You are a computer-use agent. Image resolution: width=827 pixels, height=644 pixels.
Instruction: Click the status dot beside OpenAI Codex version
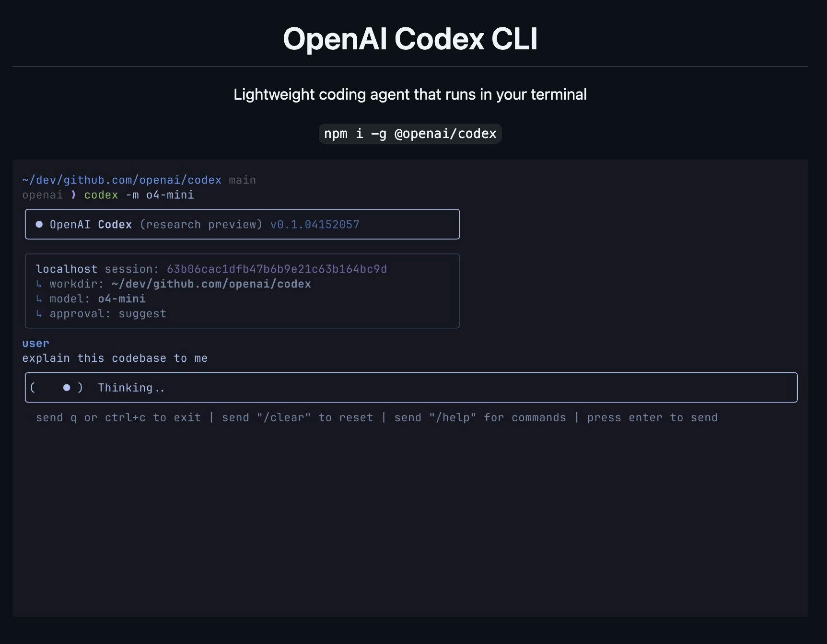pos(39,224)
